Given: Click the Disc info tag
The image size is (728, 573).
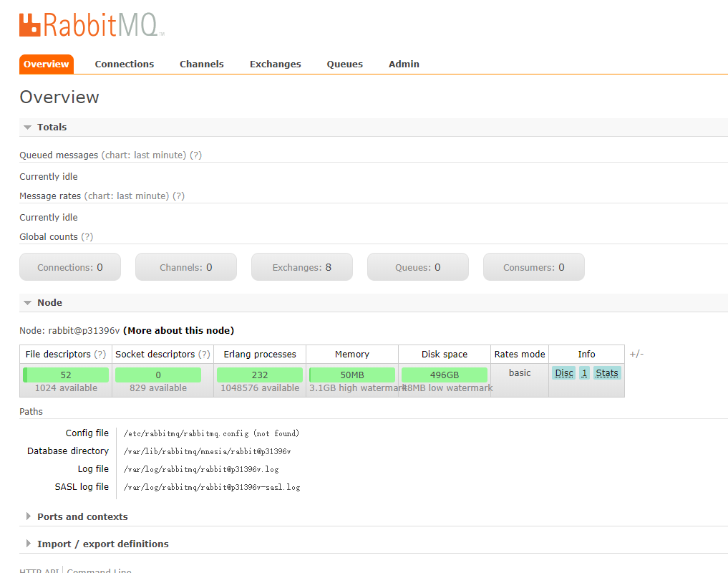Looking at the screenshot, I should tap(563, 372).
